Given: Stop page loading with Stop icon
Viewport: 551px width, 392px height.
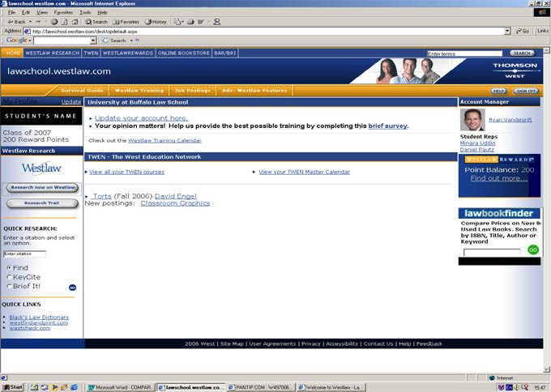Looking at the screenshot, I should 54,22.
